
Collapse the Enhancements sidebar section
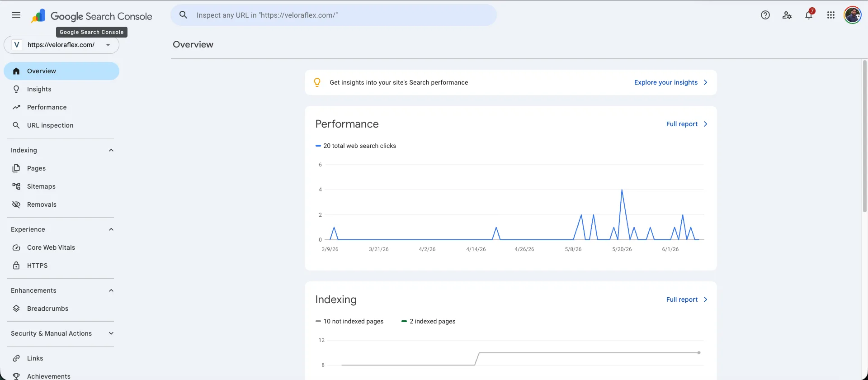(x=111, y=290)
